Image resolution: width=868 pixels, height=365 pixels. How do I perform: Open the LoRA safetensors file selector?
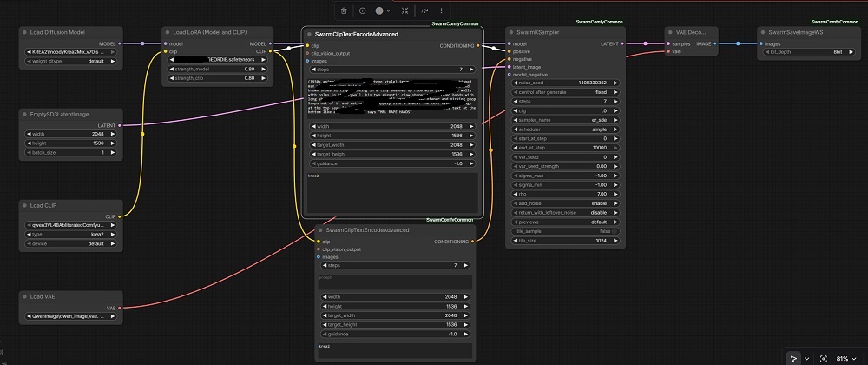(218, 59)
